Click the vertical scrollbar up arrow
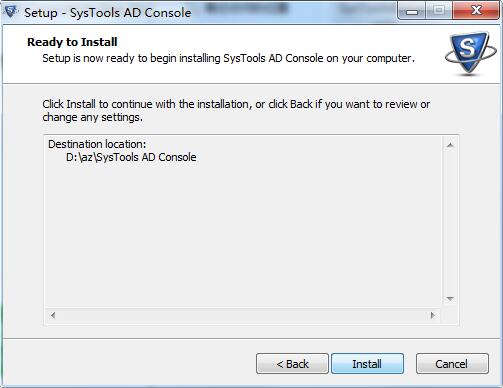 450,145
